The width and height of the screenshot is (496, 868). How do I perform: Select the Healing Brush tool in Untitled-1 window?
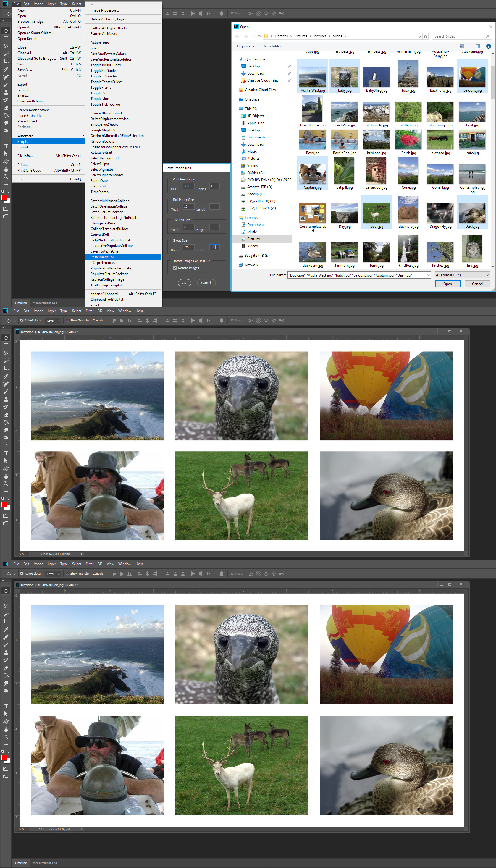tap(6, 384)
